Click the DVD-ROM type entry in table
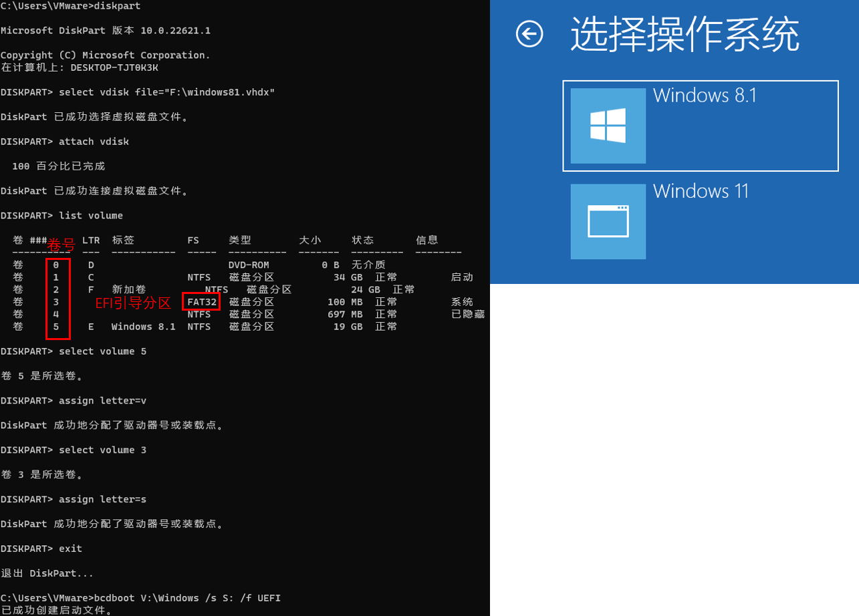The width and height of the screenshot is (859, 616). [249, 265]
